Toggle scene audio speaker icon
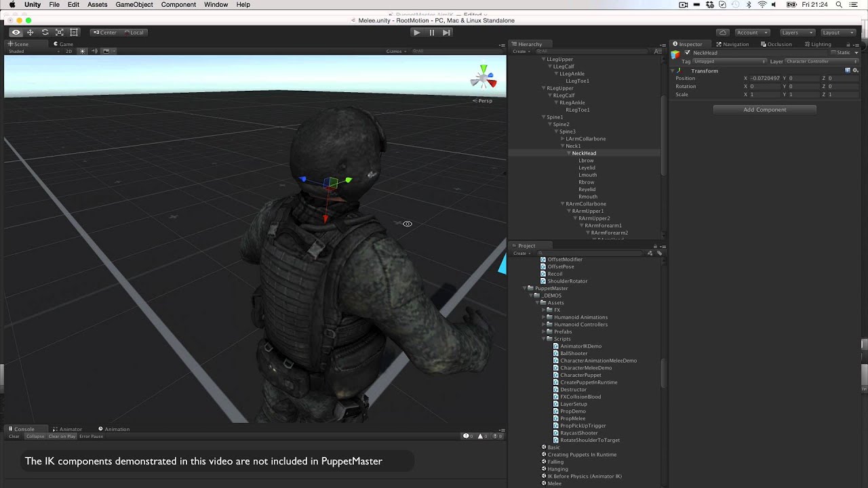This screenshot has height=488, width=868. coord(94,51)
